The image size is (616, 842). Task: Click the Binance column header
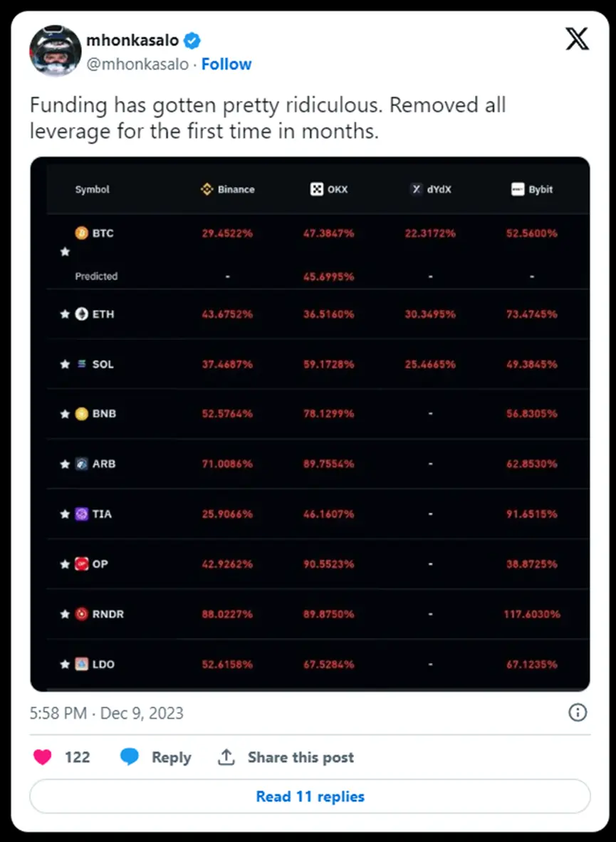pos(228,189)
